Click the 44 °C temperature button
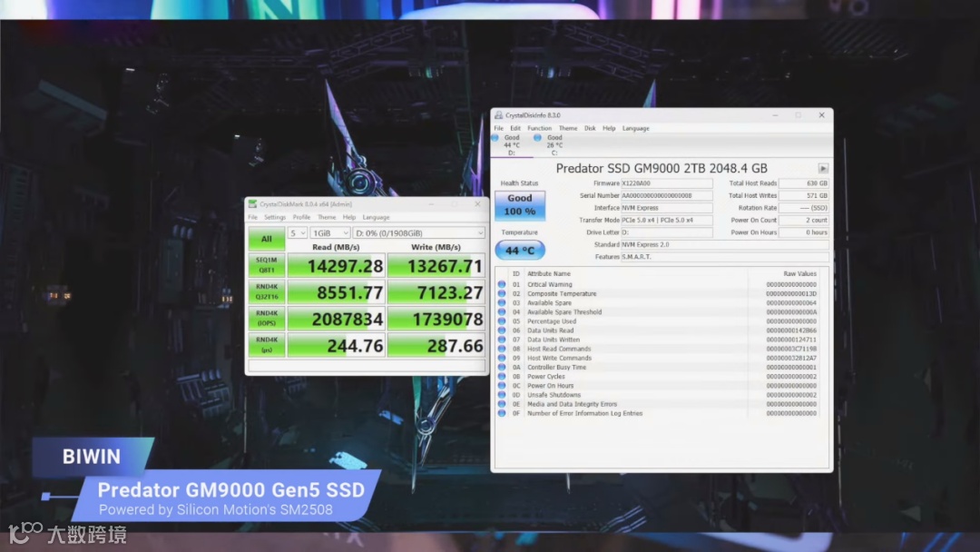 tap(519, 250)
